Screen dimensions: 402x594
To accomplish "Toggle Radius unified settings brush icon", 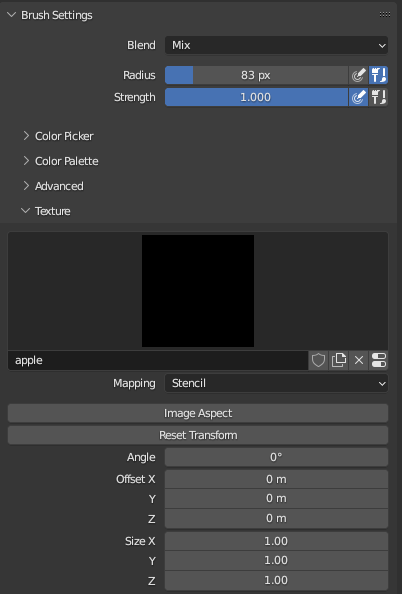I will point(379,75).
